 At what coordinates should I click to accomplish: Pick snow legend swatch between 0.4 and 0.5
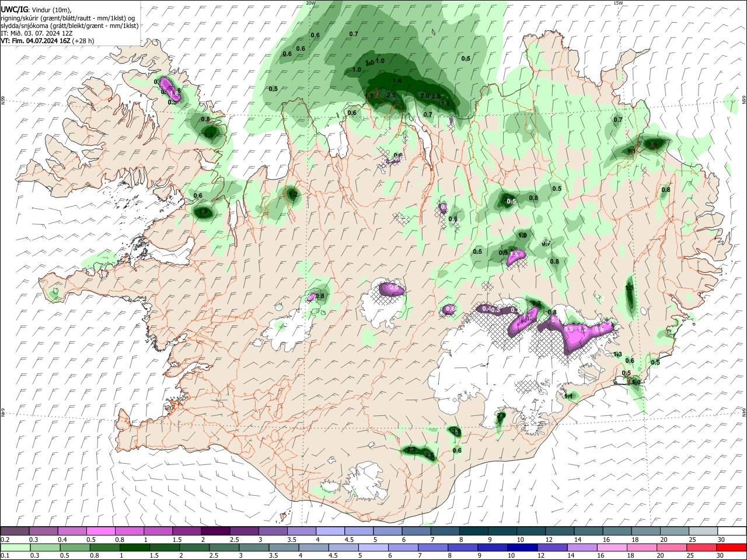click(72, 531)
